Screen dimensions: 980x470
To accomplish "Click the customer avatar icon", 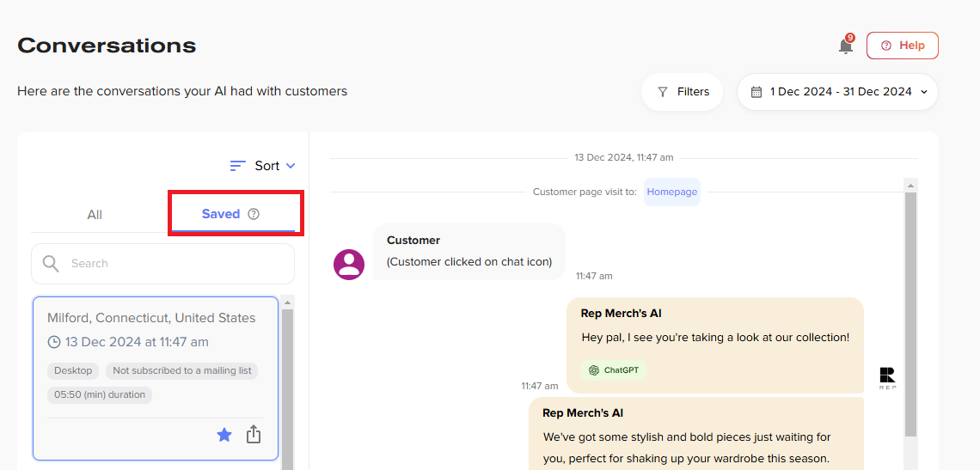I will coord(349,265).
